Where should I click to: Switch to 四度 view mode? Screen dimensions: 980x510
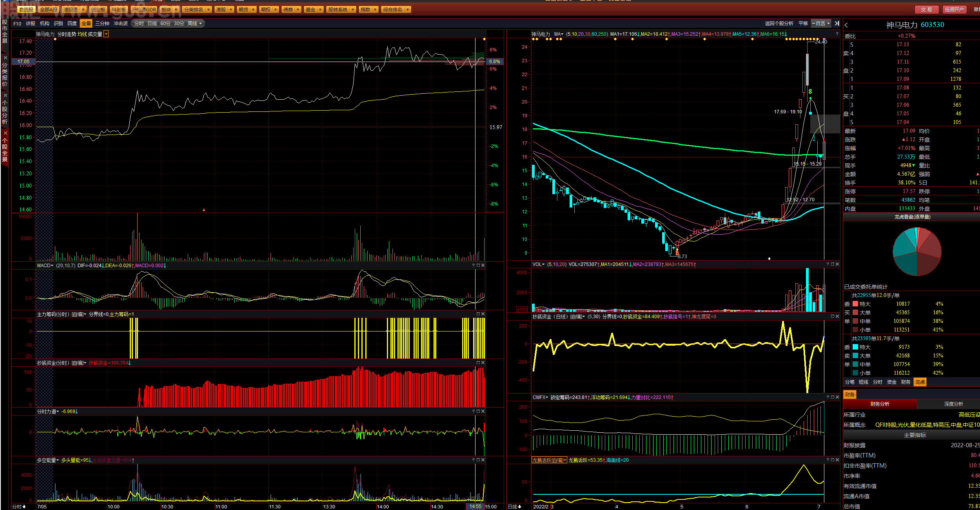pos(72,24)
